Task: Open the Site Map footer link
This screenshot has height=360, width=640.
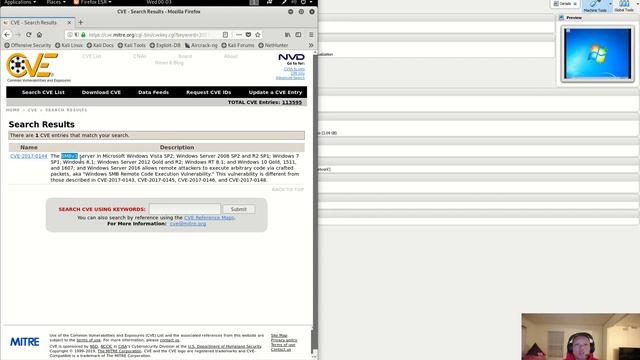Action: (279, 336)
